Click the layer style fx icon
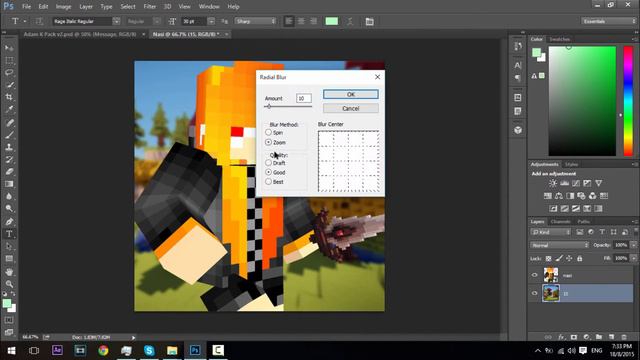Viewport: 640px width, 360px height. point(562,337)
